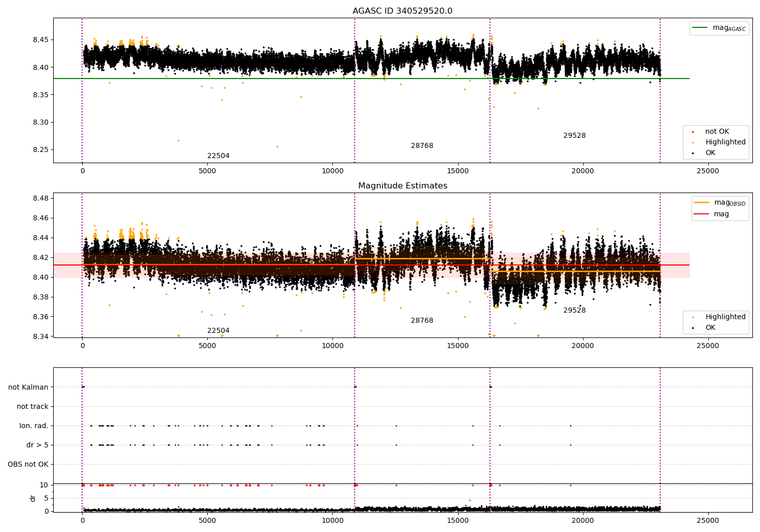Click the 'Ion. rad.' row label
The width and height of the screenshot is (760, 532).
[34, 426]
